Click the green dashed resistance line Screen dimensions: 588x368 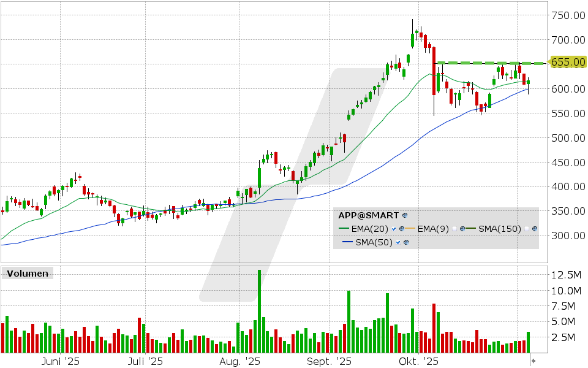(484, 62)
